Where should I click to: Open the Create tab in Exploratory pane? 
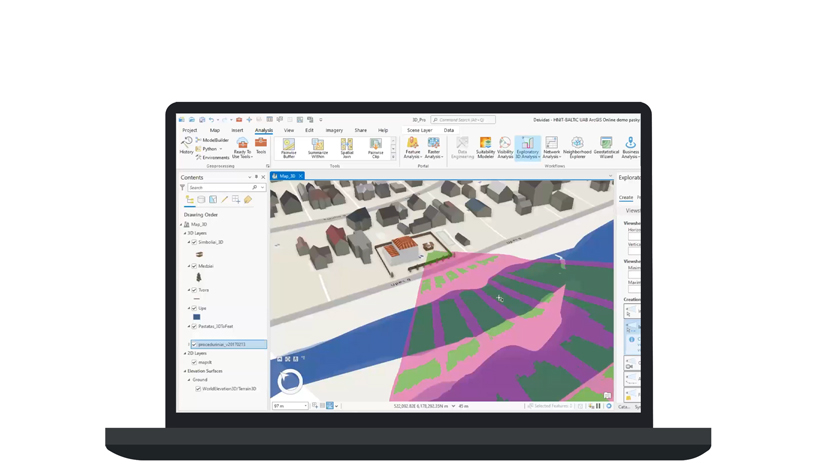[626, 197]
